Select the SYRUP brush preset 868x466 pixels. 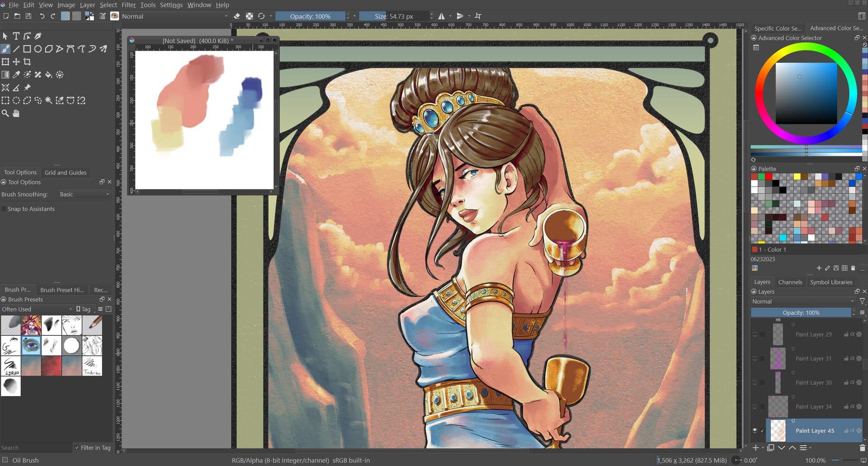pos(11,366)
